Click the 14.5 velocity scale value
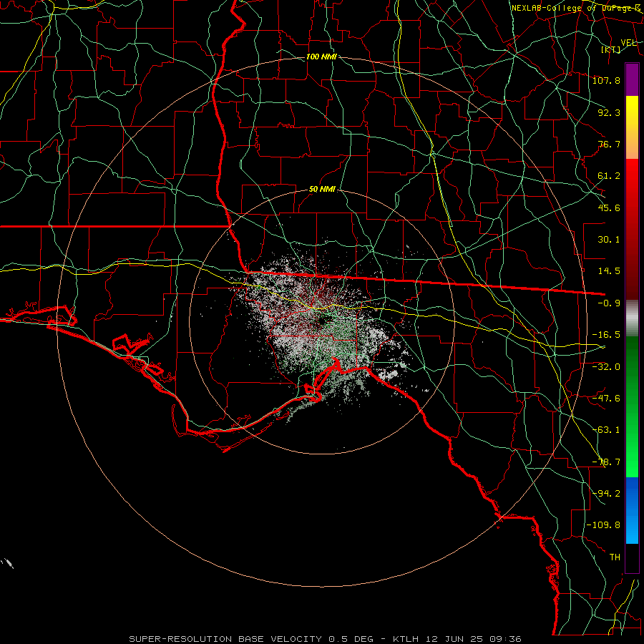This screenshot has width=644, height=644. pos(609,271)
